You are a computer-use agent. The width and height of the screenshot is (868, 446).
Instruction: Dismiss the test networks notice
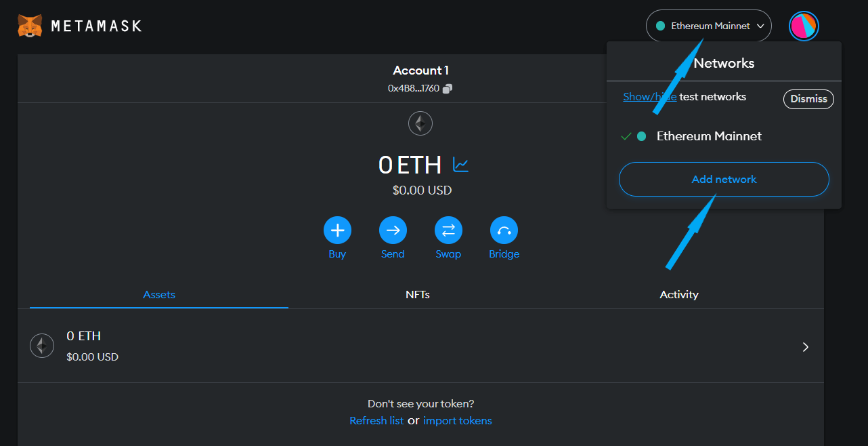click(808, 99)
